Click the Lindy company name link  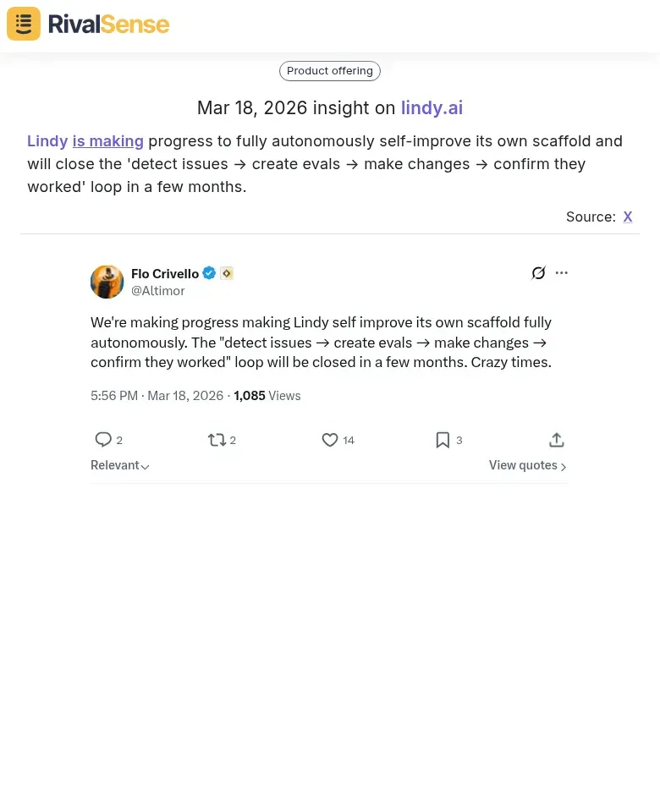(x=47, y=141)
